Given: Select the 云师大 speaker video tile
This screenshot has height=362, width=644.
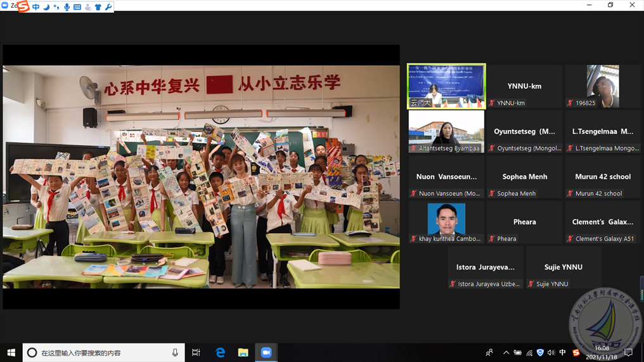Looking at the screenshot, I should (x=446, y=86).
